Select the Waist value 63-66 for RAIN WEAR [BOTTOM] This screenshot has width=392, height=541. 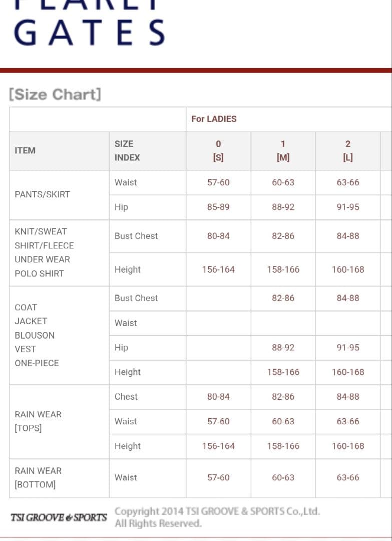347,477
